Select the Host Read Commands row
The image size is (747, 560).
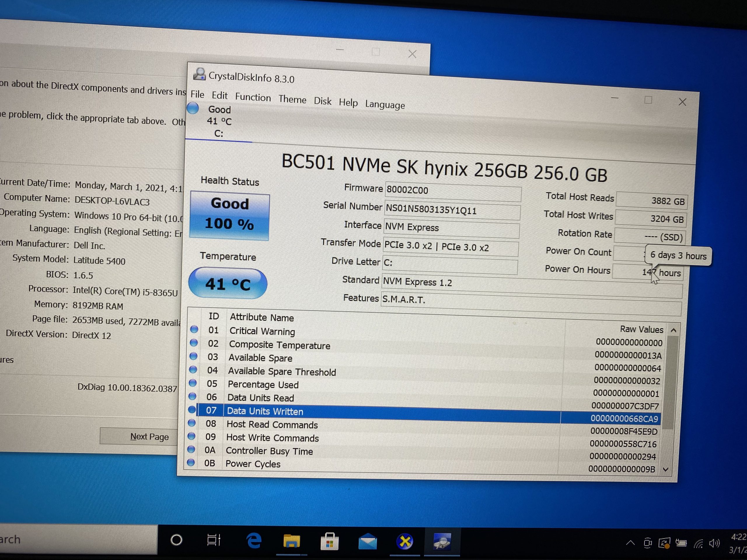pyautogui.click(x=423, y=428)
